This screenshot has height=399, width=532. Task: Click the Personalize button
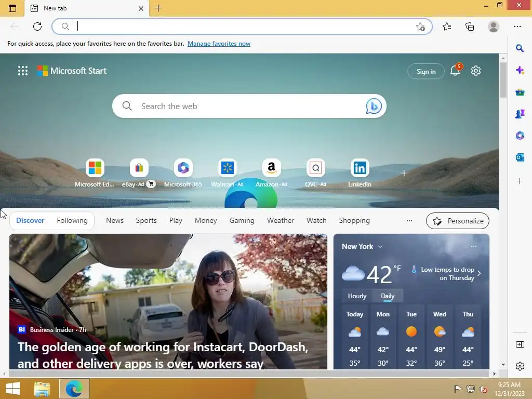(457, 221)
